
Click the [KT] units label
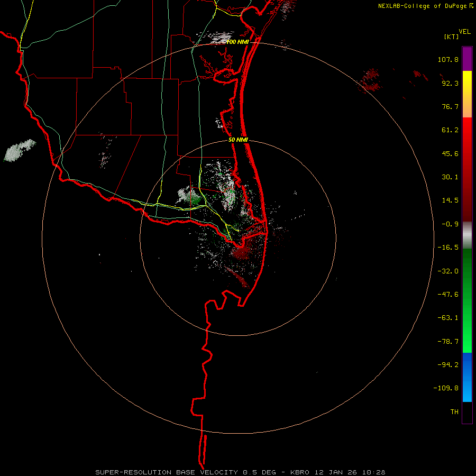click(x=452, y=36)
